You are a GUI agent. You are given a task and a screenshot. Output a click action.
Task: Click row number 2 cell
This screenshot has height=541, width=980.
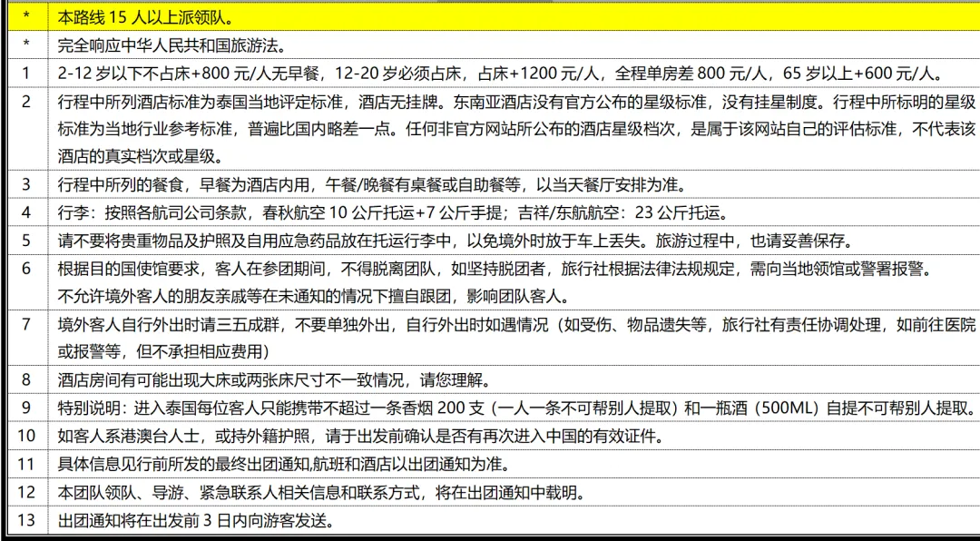pyautogui.click(x=27, y=128)
